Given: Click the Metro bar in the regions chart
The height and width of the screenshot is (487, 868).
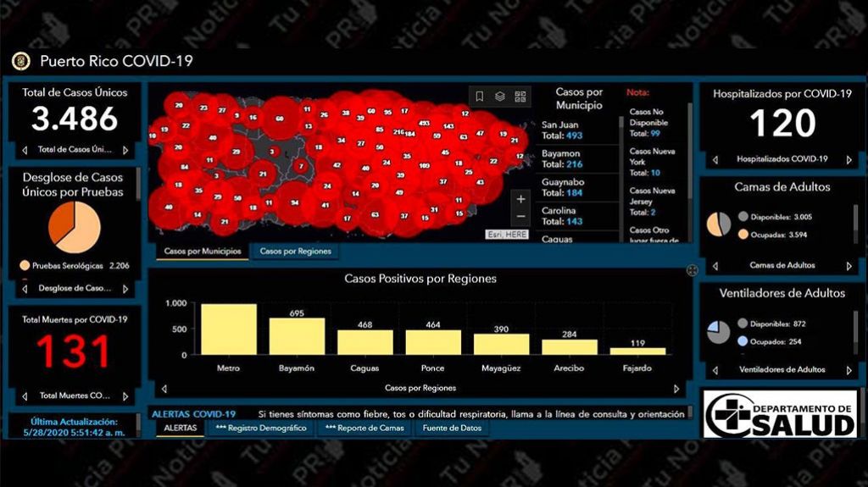Looking at the screenshot, I should point(229,329).
